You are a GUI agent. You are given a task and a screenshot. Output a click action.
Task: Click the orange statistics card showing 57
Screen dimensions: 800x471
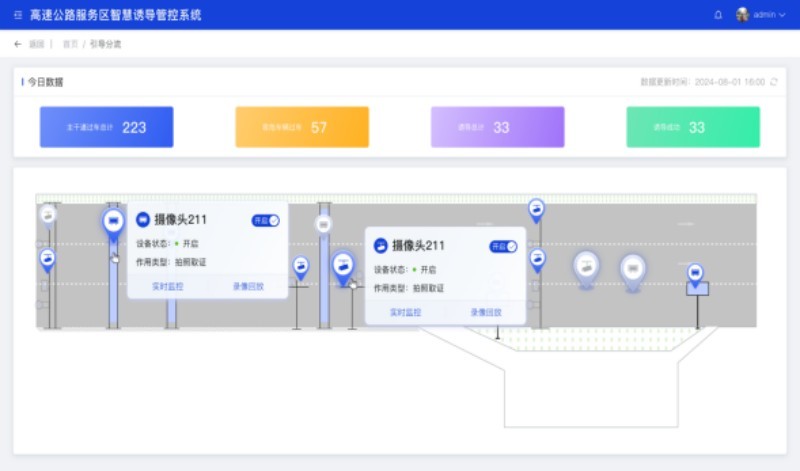click(302, 127)
